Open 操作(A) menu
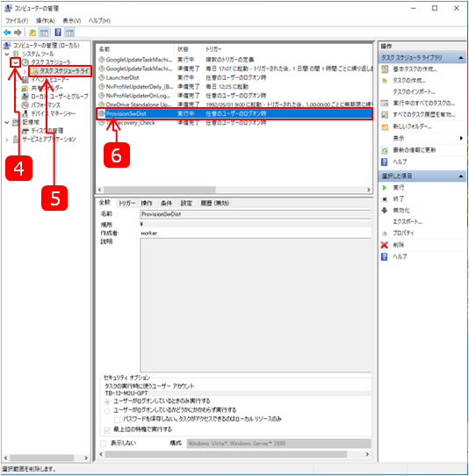Image resolution: width=469 pixels, height=476 pixels. 45,21
